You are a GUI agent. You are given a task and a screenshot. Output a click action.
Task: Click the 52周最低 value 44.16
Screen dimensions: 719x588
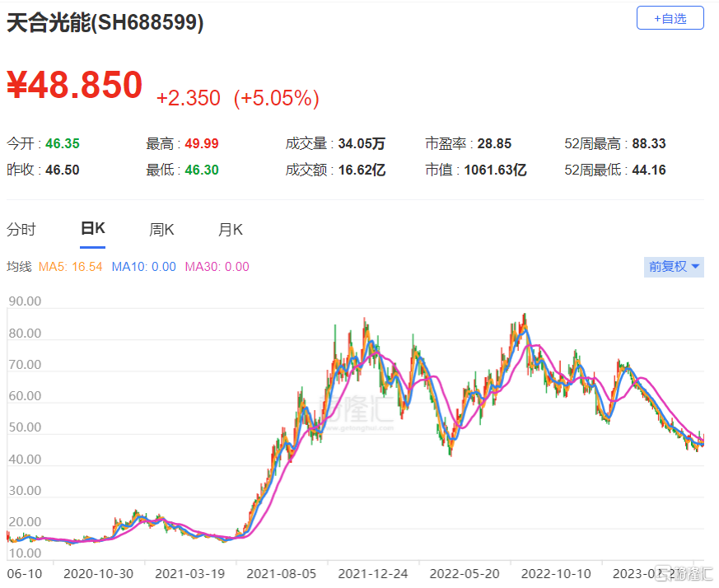pyautogui.click(x=649, y=170)
